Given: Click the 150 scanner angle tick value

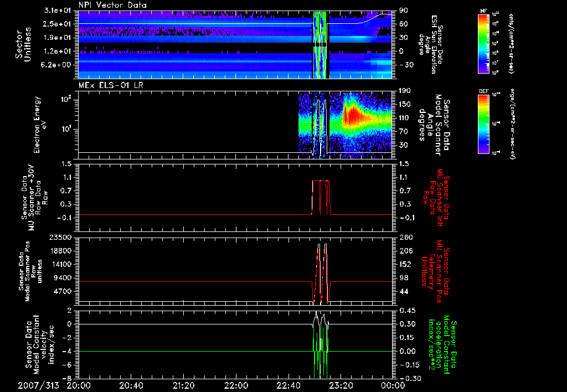Looking at the screenshot, I should (405, 105).
